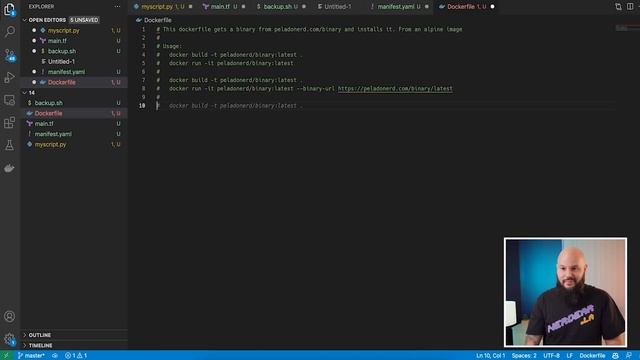Open the Run and Debug view
This screenshot has height=360, width=640.
9,77
